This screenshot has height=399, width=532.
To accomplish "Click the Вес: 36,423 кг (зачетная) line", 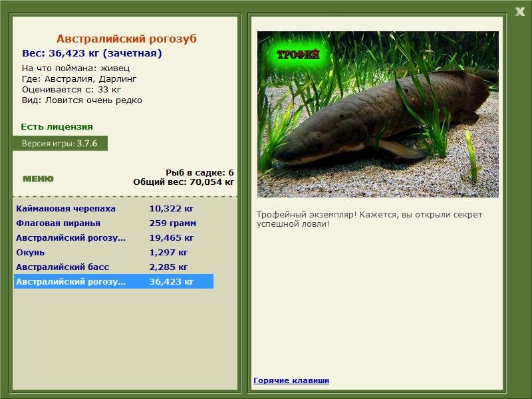I will (x=92, y=53).
